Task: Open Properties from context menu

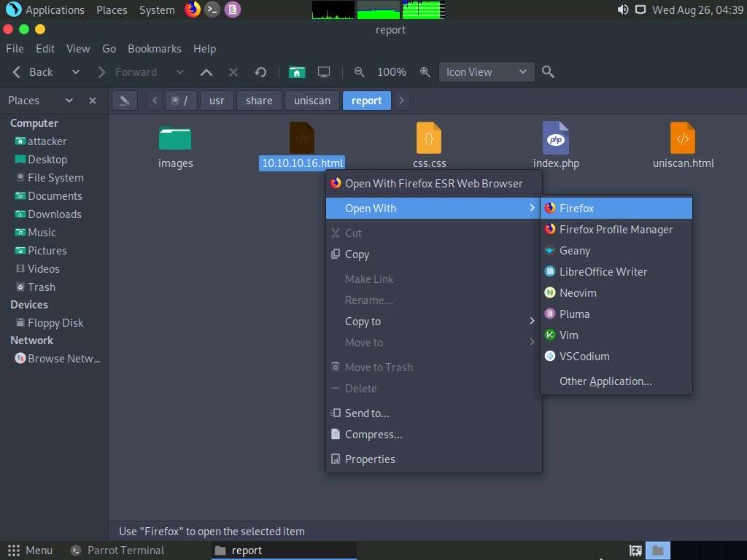Action: [x=433, y=459]
